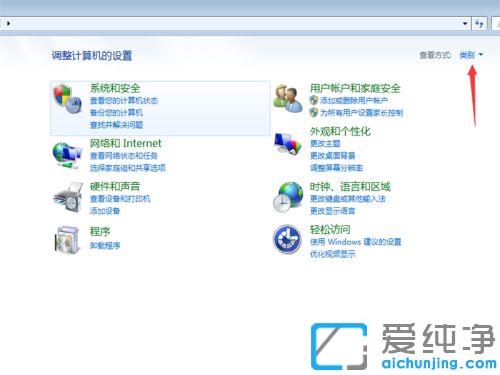This screenshot has height=375, width=500.
Task: Click 为所有用户设置家长控制 link
Action: point(361,113)
